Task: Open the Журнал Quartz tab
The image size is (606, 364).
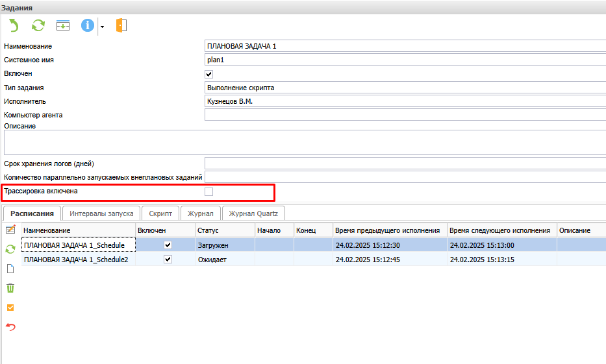Action: (253, 213)
